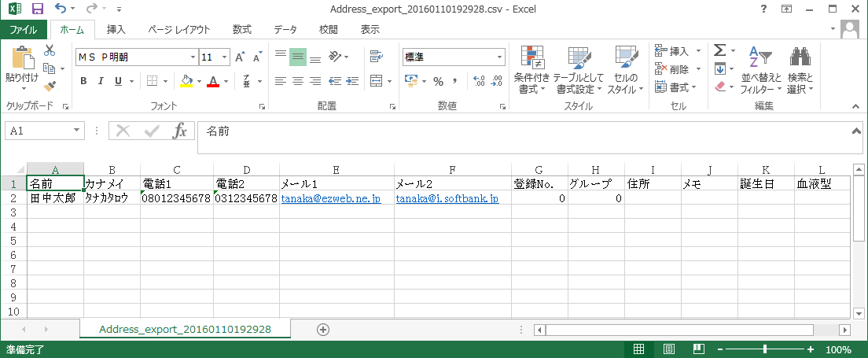Image resolution: width=868 pixels, height=358 pixels.
Task: Toggle Wrap Text in the alignment group
Action: [x=376, y=57]
